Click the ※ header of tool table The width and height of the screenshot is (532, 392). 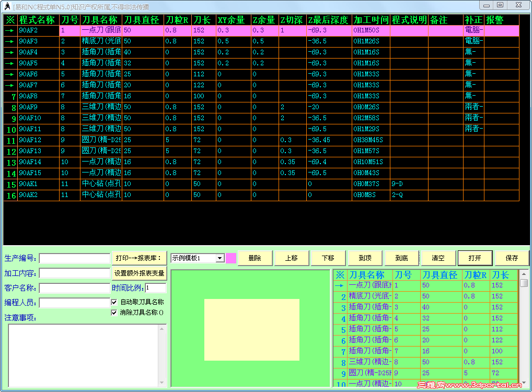(x=340, y=275)
